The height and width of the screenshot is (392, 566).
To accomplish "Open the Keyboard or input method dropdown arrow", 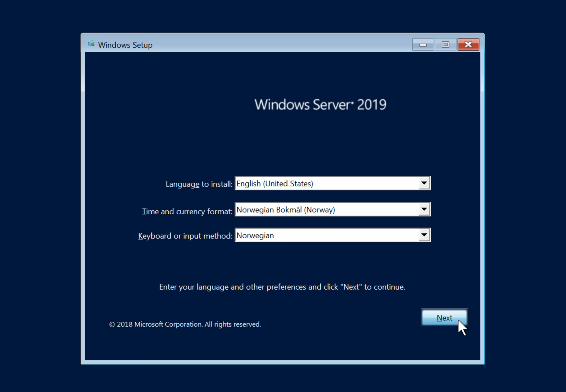I will click(x=424, y=235).
